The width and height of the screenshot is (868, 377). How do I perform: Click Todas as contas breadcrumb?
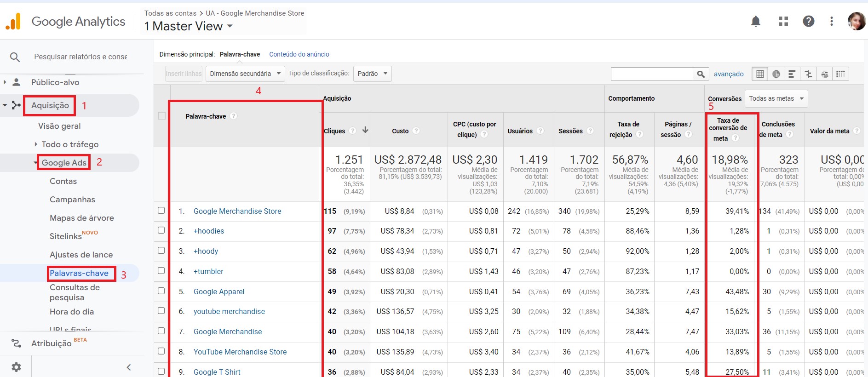point(170,13)
